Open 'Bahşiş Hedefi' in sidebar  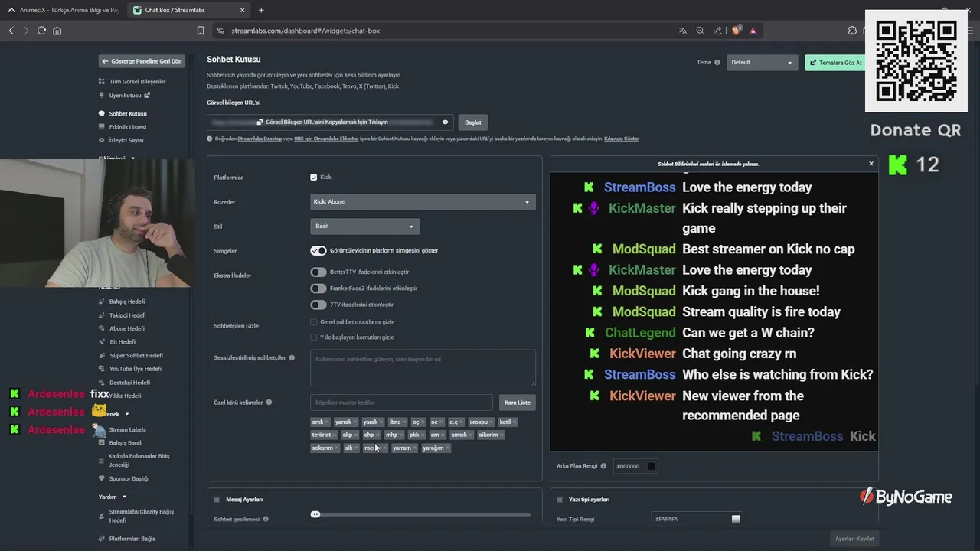(x=126, y=302)
